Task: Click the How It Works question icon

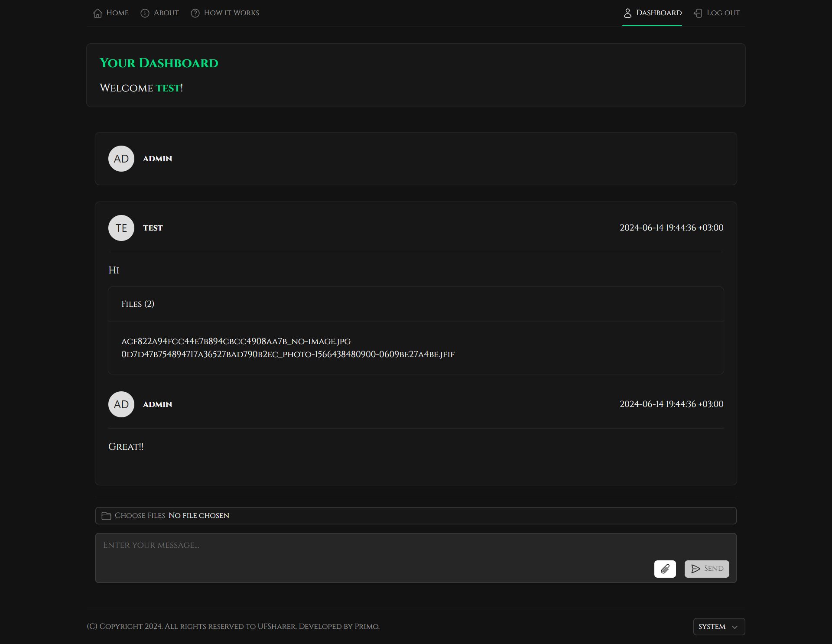Action: point(195,13)
